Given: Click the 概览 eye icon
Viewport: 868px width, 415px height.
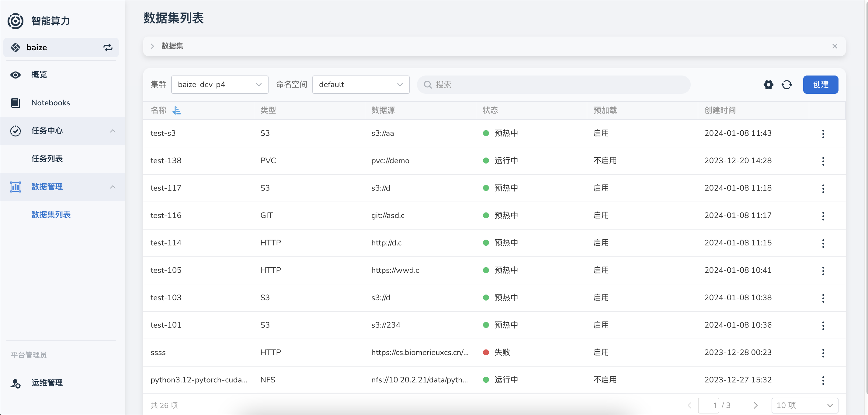Looking at the screenshot, I should (x=16, y=75).
